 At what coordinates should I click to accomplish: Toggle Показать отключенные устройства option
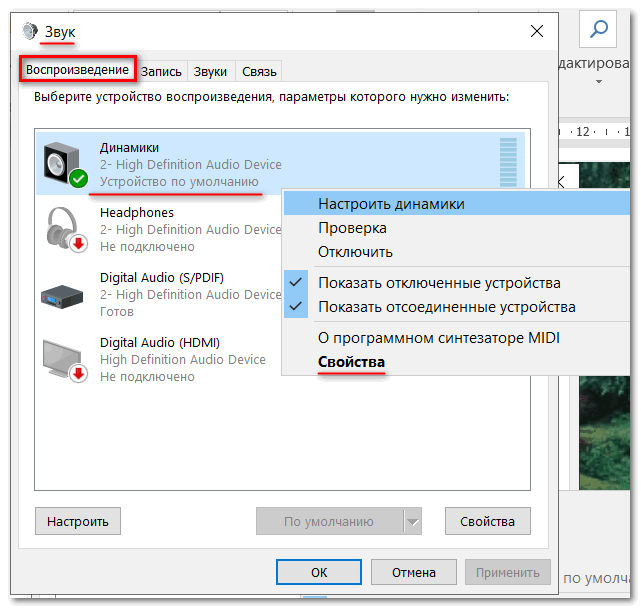point(457,283)
